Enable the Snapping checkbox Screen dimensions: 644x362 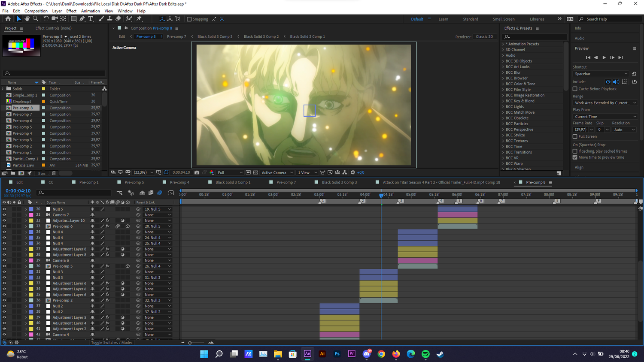[x=189, y=19]
